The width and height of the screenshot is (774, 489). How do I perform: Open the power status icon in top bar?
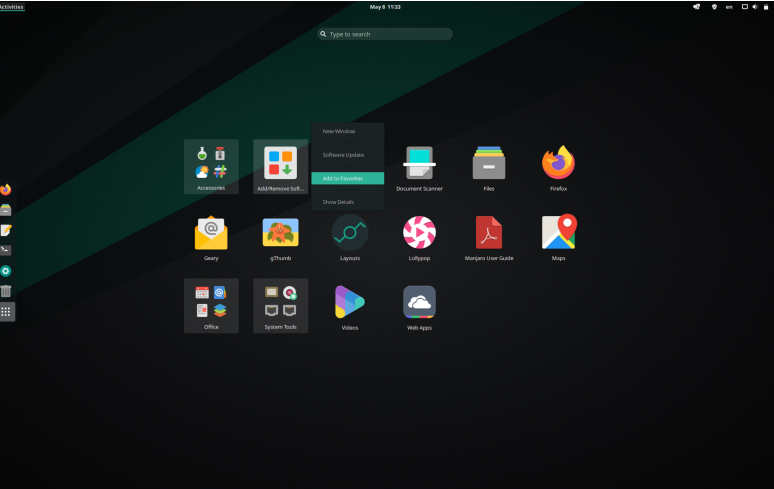tap(766, 7)
